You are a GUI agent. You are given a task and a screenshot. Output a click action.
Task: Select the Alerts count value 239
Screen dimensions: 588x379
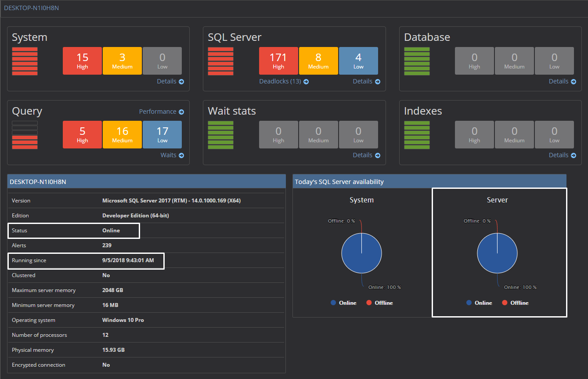[107, 245]
